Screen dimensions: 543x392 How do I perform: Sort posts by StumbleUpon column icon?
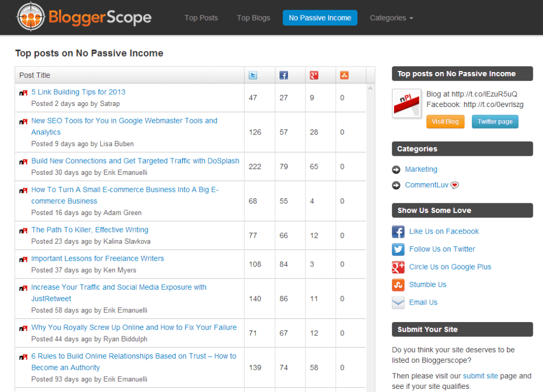click(x=344, y=75)
